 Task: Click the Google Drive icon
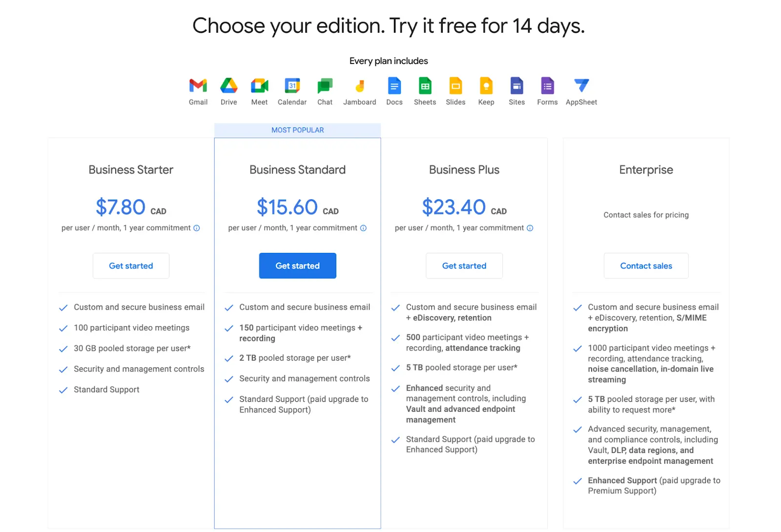(228, 86)
